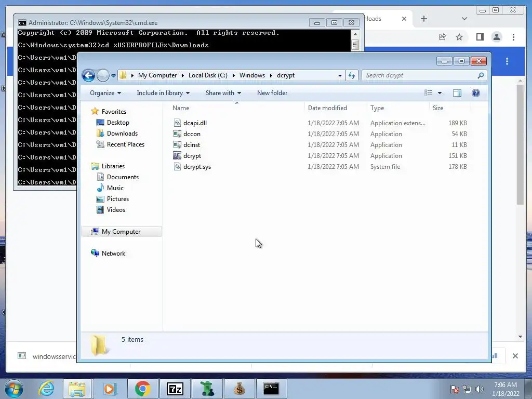This screenshot has height=399, width=532.
Task: Open the Videos library
Action: tap(116, 210)
